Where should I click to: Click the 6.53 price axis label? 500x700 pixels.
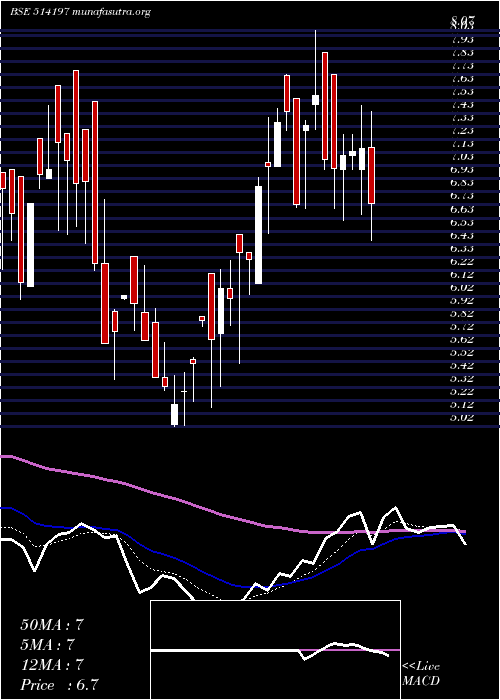tap(462, 222)
